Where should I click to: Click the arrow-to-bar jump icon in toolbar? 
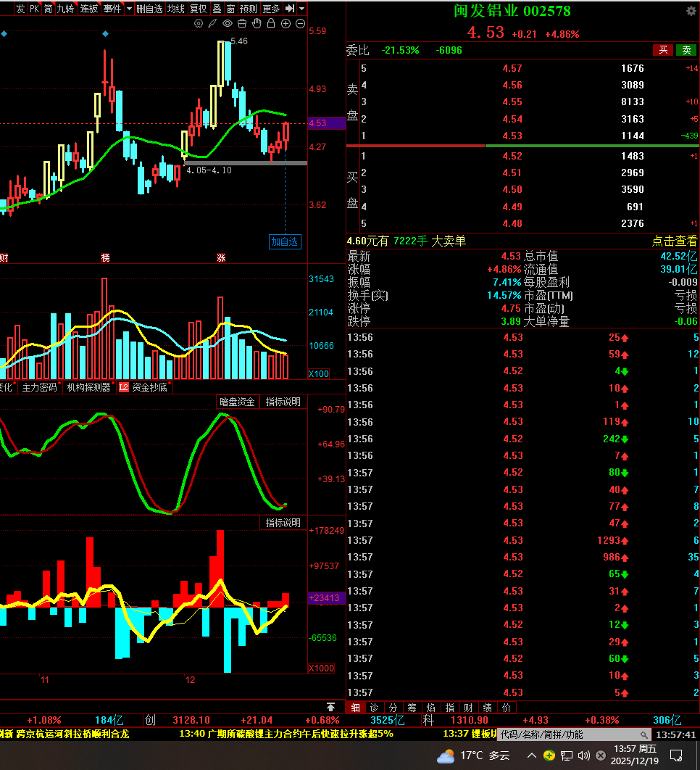coord(290,9)
